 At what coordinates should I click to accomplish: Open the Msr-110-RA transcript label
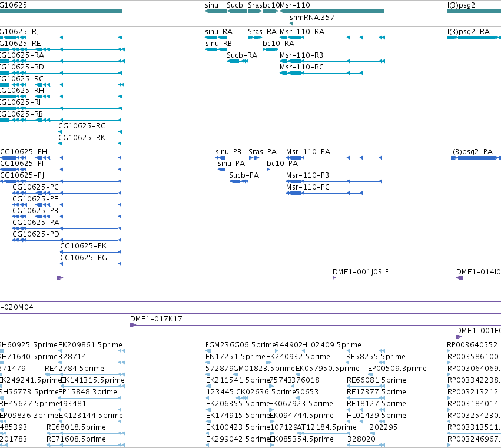(x=302, y=32)
